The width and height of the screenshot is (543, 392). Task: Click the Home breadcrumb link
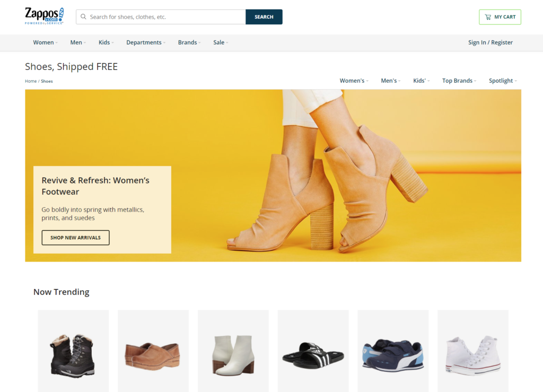coord(31,81)
